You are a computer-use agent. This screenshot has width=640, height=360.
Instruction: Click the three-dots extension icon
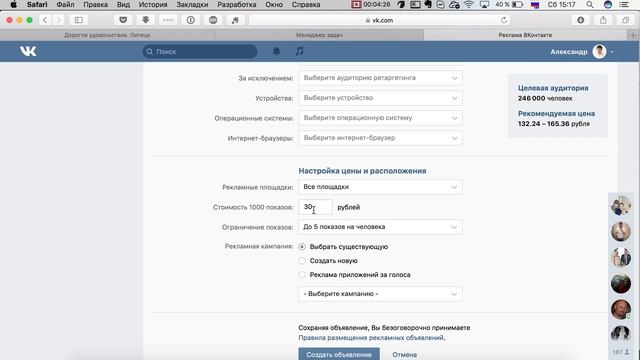[168, 20]
